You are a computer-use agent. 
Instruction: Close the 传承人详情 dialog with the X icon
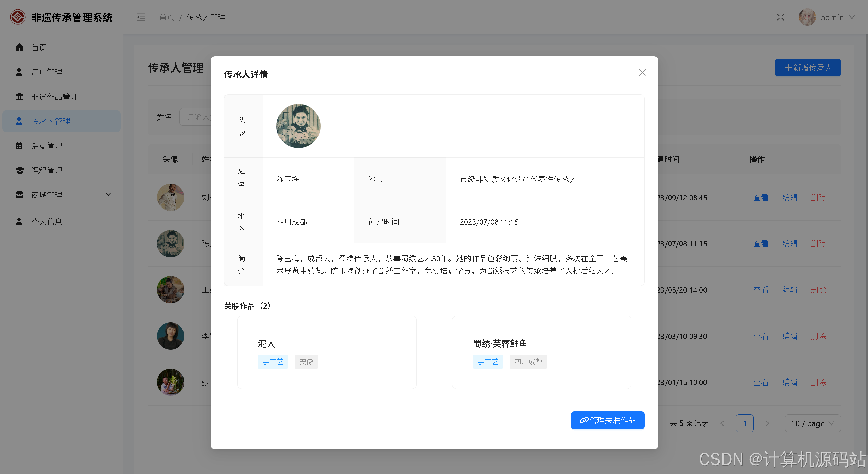point(642,72)
